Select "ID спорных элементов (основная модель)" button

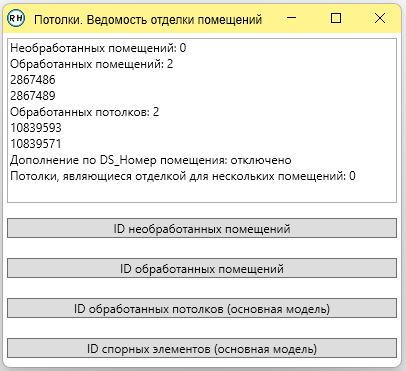tap(202, 348)
